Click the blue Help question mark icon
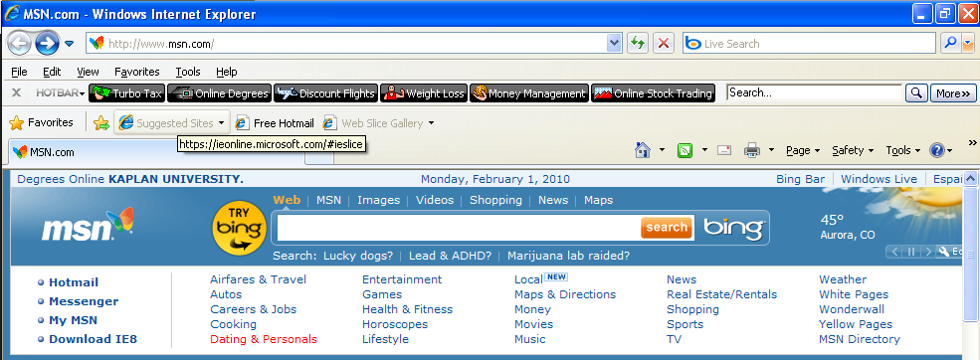980x360 pixels. (936, 150)
